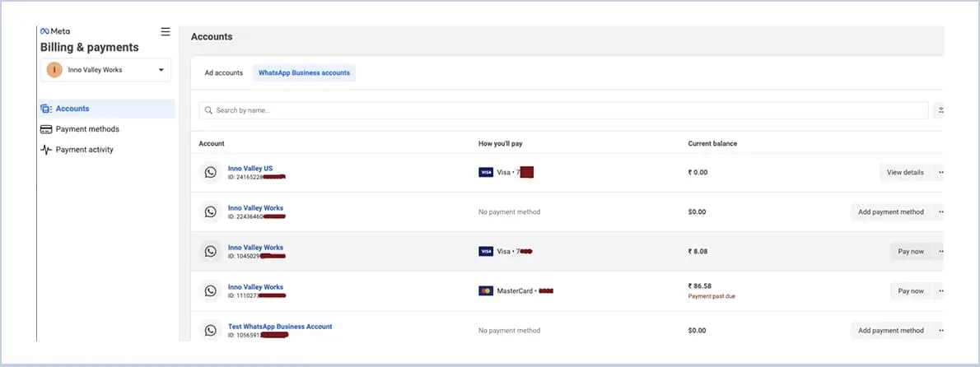Click the Billing & payments heading
980x367 pixels.
90,48
